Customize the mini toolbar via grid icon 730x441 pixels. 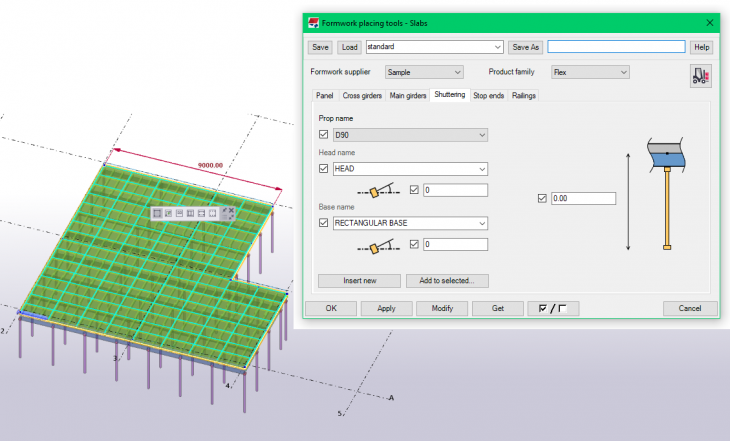[225, 217]
